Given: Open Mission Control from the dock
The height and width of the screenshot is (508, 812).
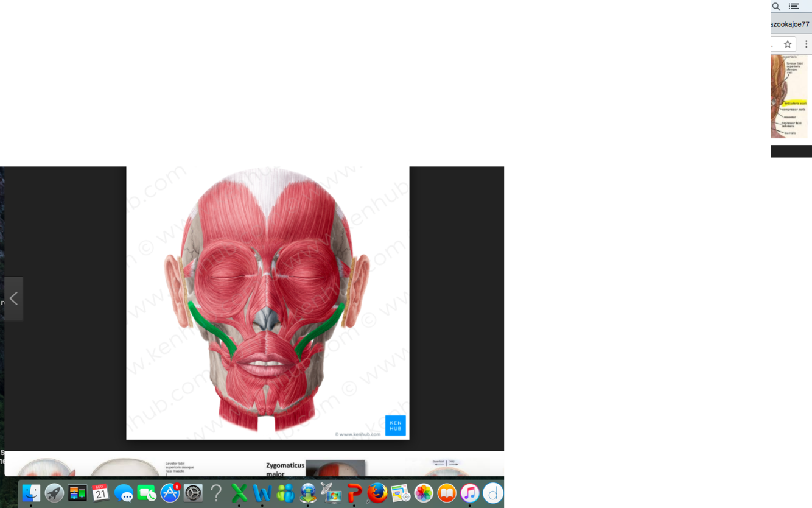Looking at the screenshot, I should [77, 493].
